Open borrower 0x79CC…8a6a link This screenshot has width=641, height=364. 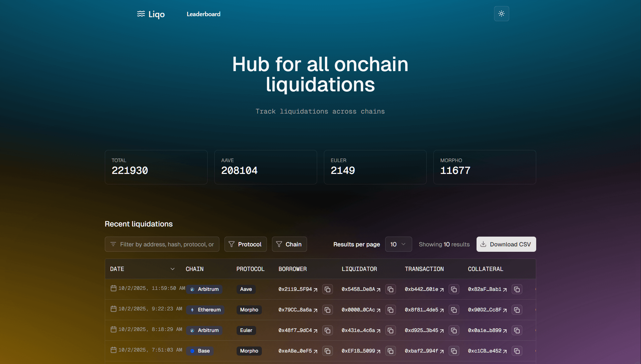pyautogui.click(x=298, y=310)
